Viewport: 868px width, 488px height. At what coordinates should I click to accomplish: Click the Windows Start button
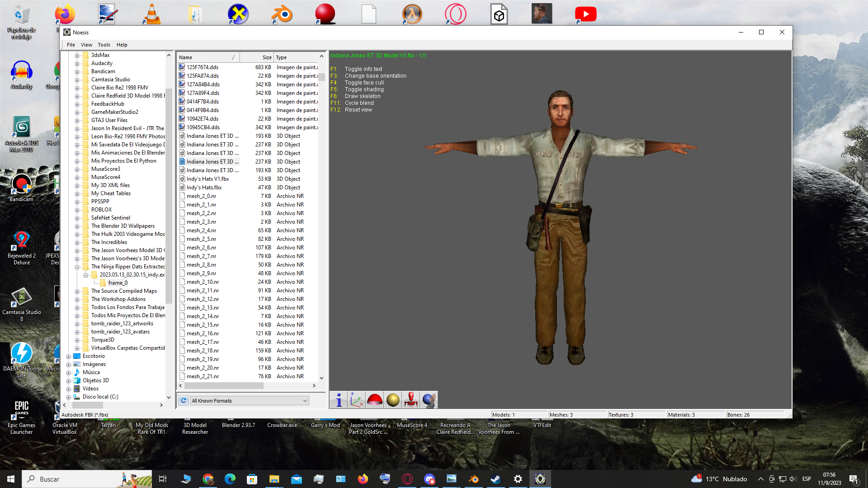[x=11, y=479]
